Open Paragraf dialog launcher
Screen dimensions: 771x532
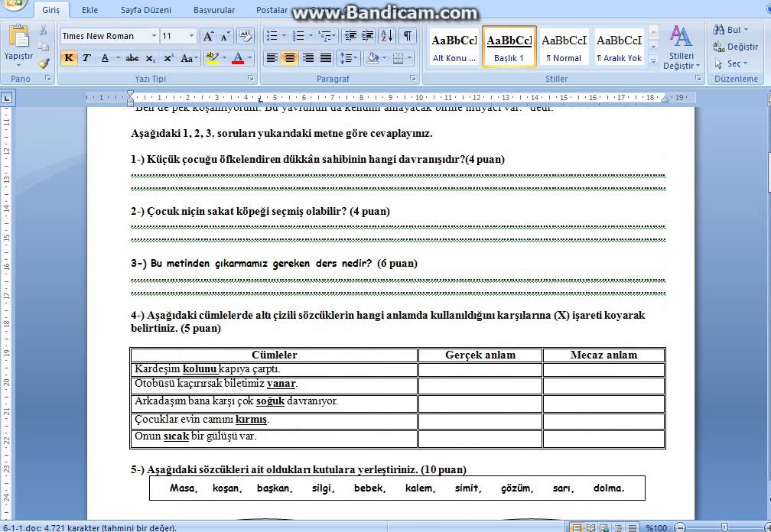pyautogui.click(x=412, y=78)
